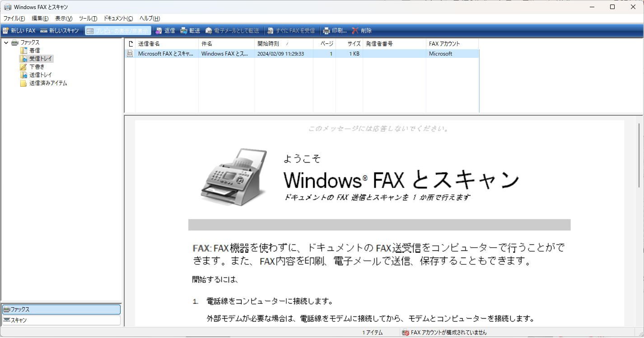Select the 下書き drafts folder
The width and height of the screenshot is (644, 338).
click(37, 67)
